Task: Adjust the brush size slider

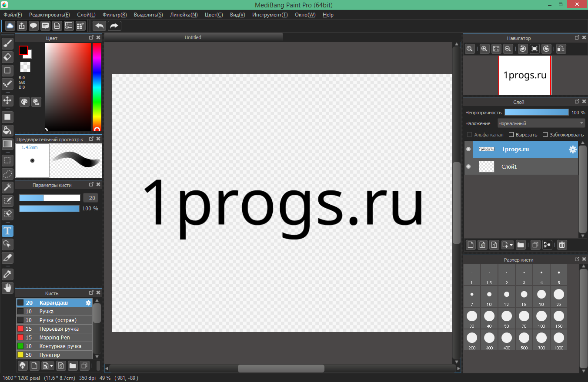Action: [50, 198]
